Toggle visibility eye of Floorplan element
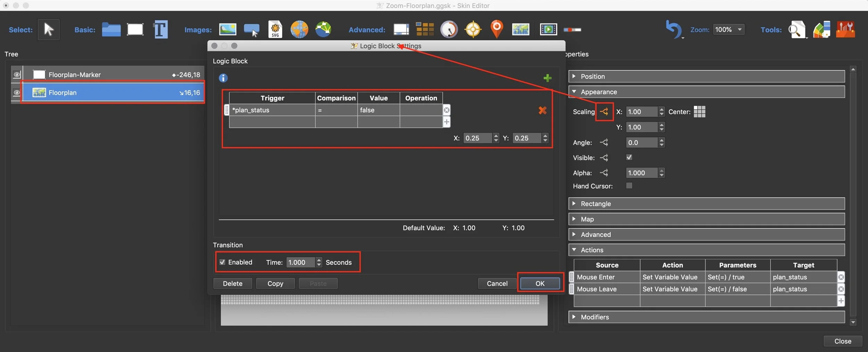 click(x=17, y=93)
